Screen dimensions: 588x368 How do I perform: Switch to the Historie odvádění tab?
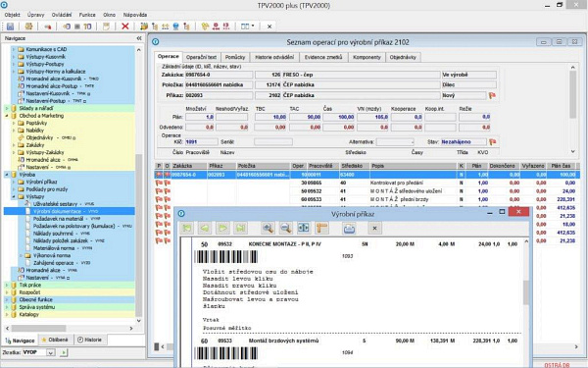(274, 57)
